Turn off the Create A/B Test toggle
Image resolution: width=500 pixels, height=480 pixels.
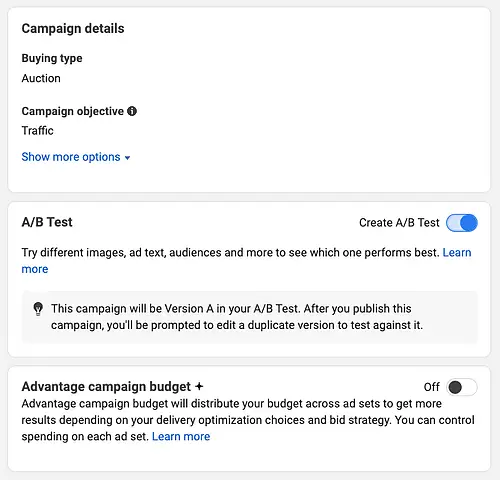coord(462,223)
